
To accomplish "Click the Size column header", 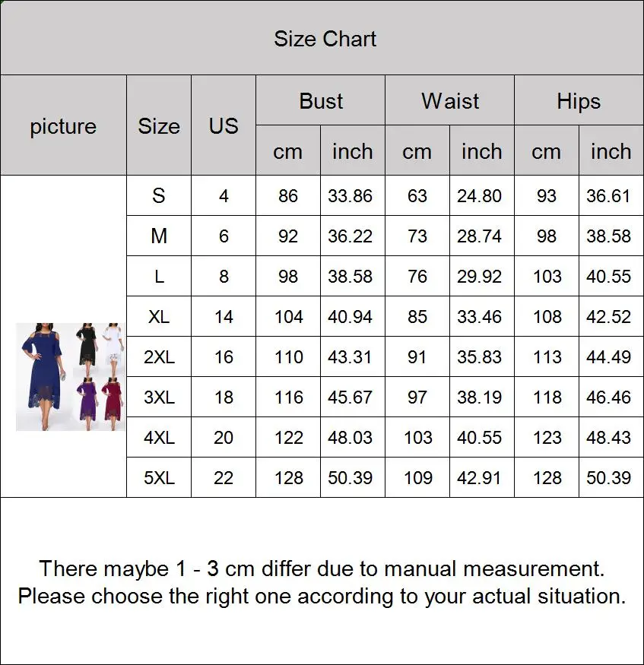I will coord(159,125).
